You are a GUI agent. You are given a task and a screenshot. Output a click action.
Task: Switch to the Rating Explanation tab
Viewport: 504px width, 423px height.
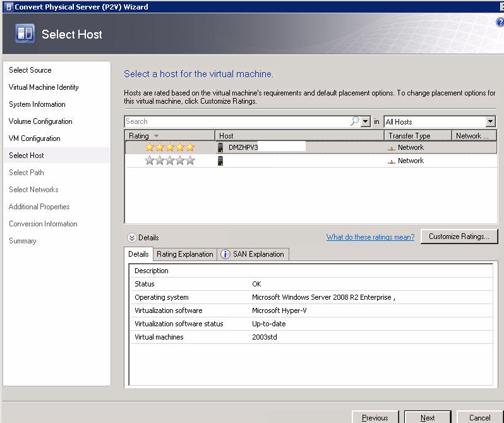coord(185,254)
